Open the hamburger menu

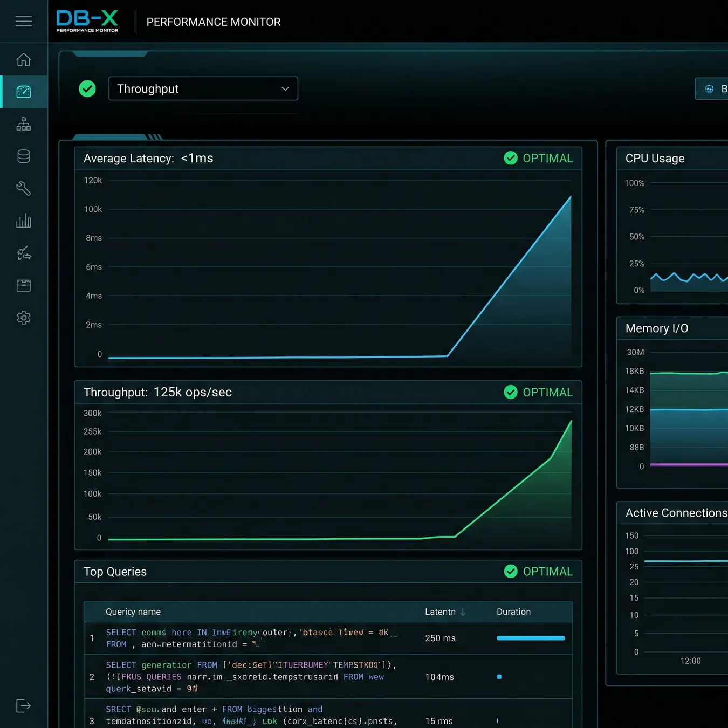coord(24,22)
